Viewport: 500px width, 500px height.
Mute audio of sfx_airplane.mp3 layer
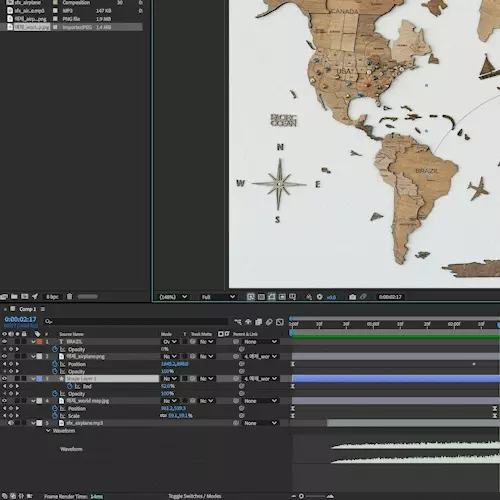tap(11, 423)
